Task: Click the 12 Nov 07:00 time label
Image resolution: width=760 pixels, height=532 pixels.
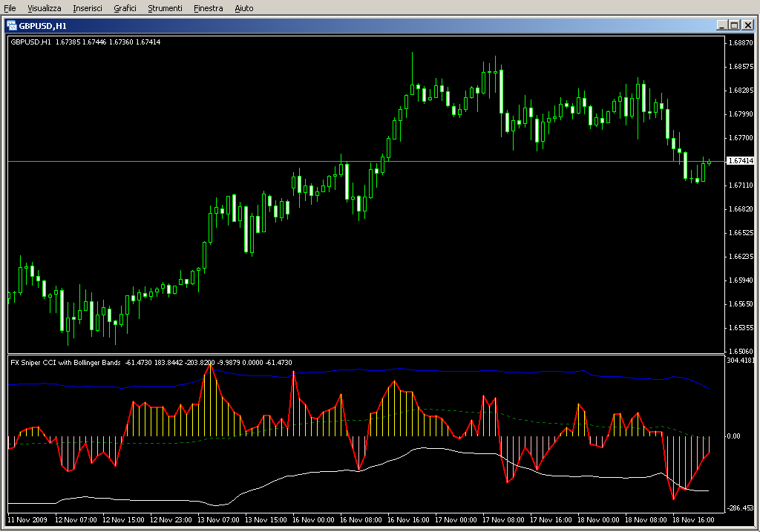Action: (76, 520)
